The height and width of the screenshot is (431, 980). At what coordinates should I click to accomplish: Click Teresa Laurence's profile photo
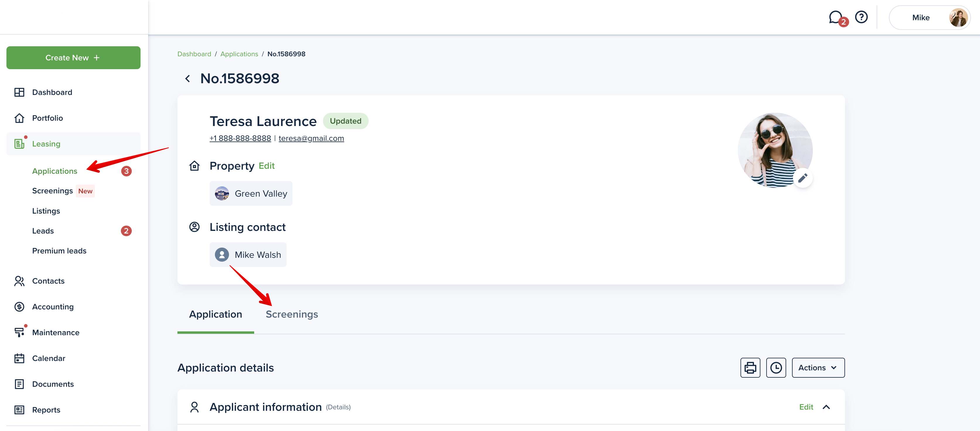pyautogui.click(x=775, y=150)
